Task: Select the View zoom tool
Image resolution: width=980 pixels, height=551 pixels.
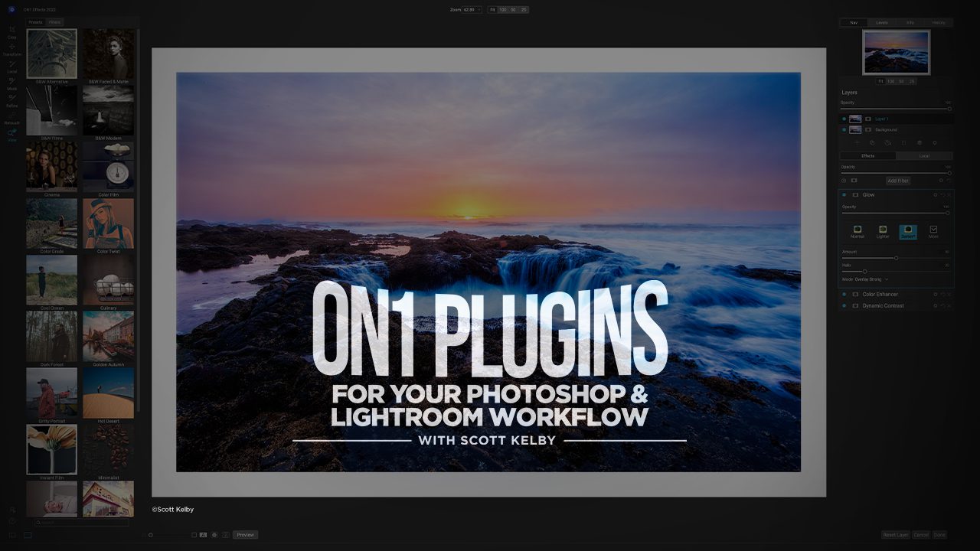Action: pos(11,133)
